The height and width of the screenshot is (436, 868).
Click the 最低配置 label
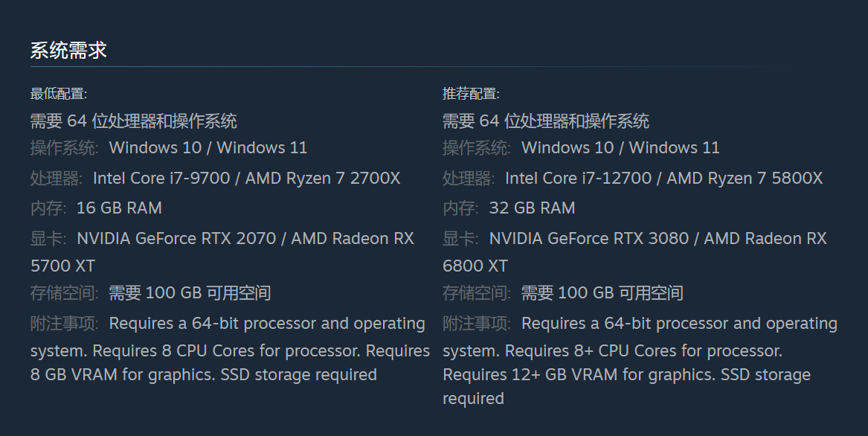(x=59, y=94)
